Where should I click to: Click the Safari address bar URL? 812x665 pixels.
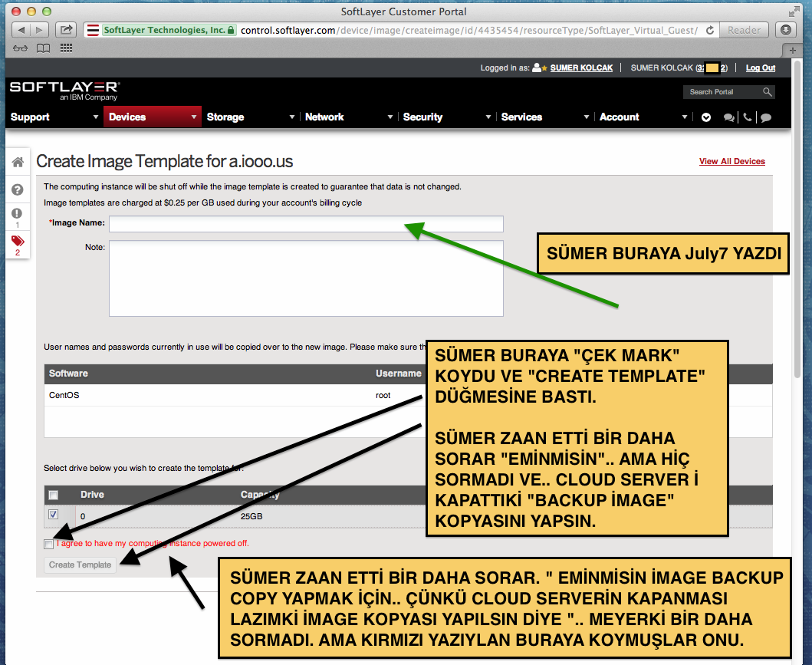pos(468,30)
